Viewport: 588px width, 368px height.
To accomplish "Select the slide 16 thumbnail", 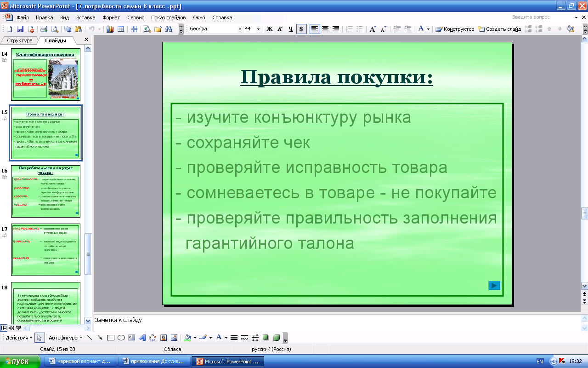I will 45,191.
